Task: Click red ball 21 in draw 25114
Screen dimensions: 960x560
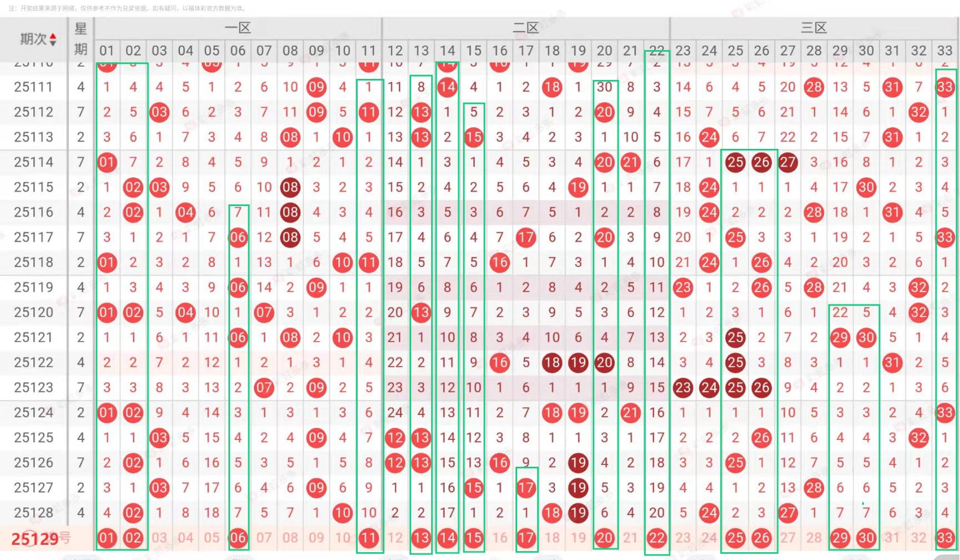Action: point(631,162)
